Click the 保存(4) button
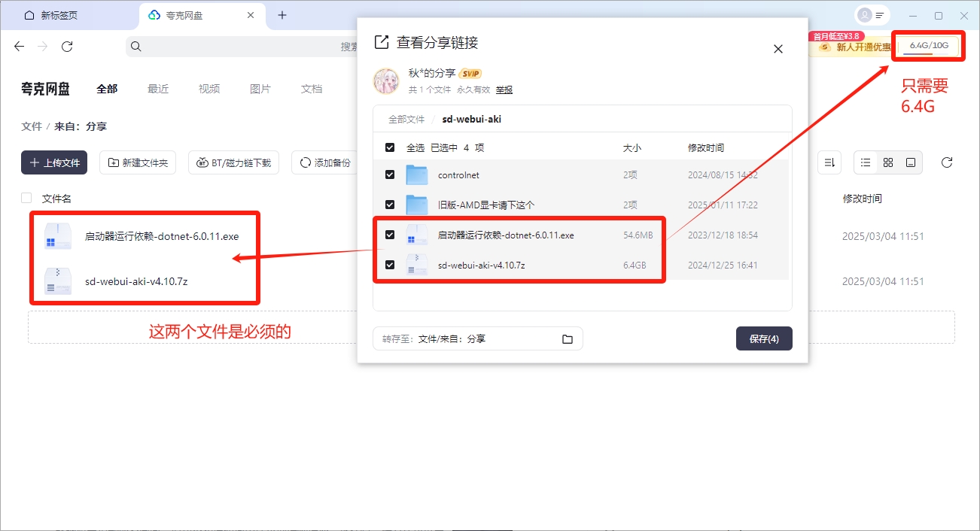Screen dimensions: 980x531 (764, 339)
